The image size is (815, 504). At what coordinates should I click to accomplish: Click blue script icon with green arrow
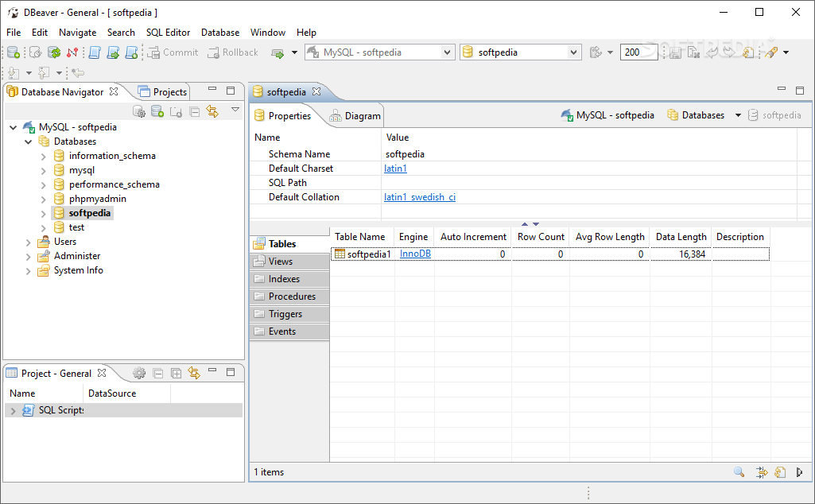114,52
